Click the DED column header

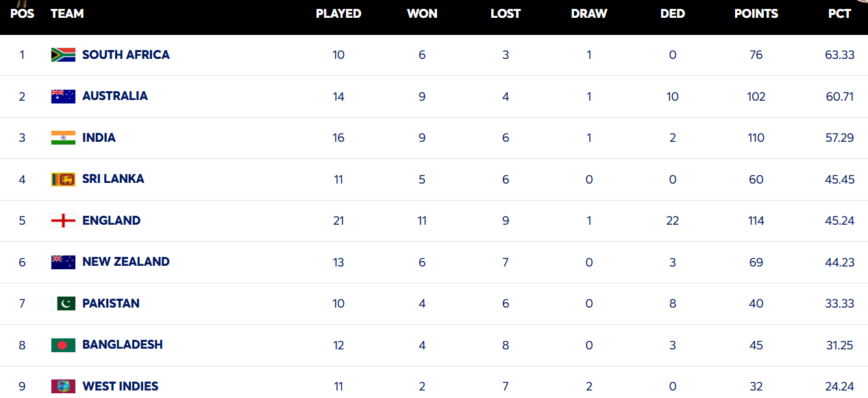tap(672, 14)
